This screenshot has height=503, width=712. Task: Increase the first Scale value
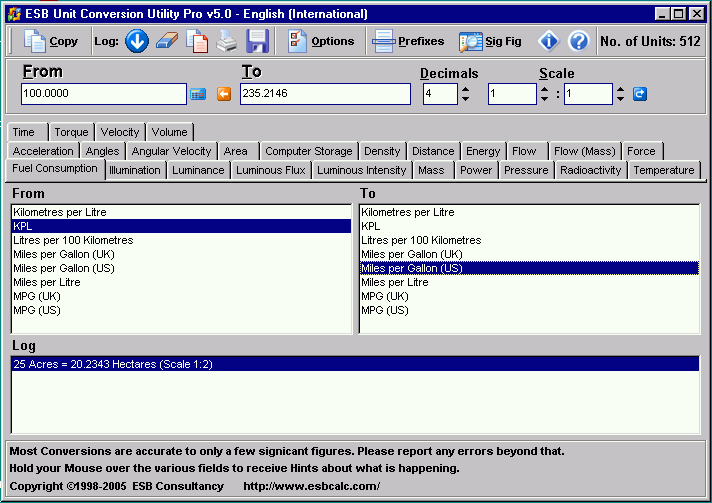[x=544, y=89]
